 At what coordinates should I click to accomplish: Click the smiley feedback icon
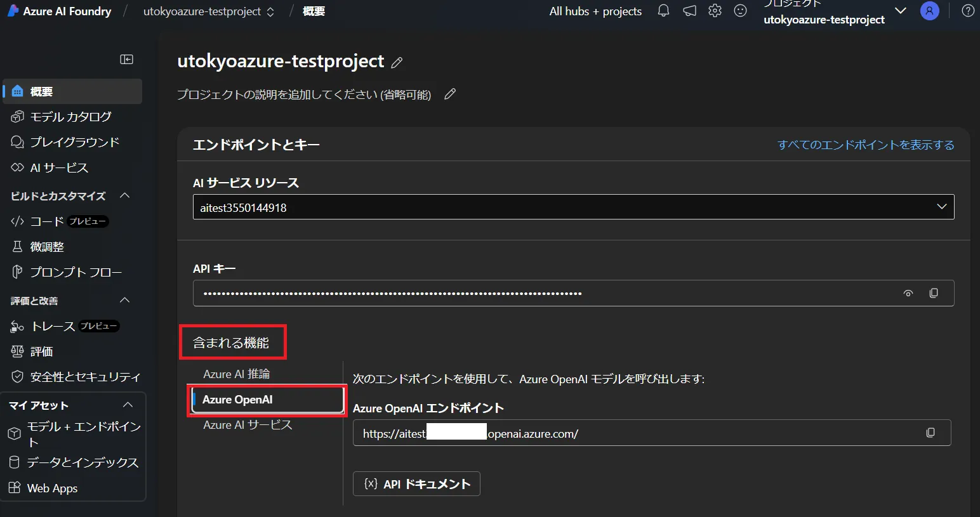740,11
